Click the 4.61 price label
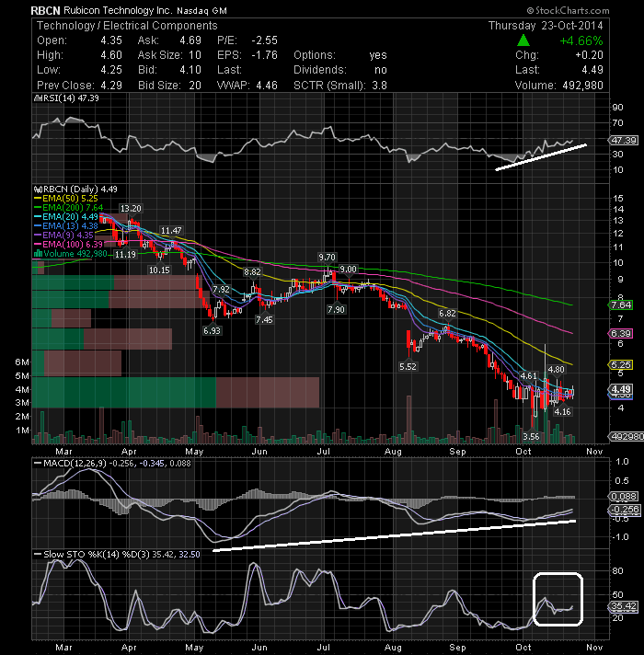The height and width of the screenshot is (655, 644). [x=528, y=375]
